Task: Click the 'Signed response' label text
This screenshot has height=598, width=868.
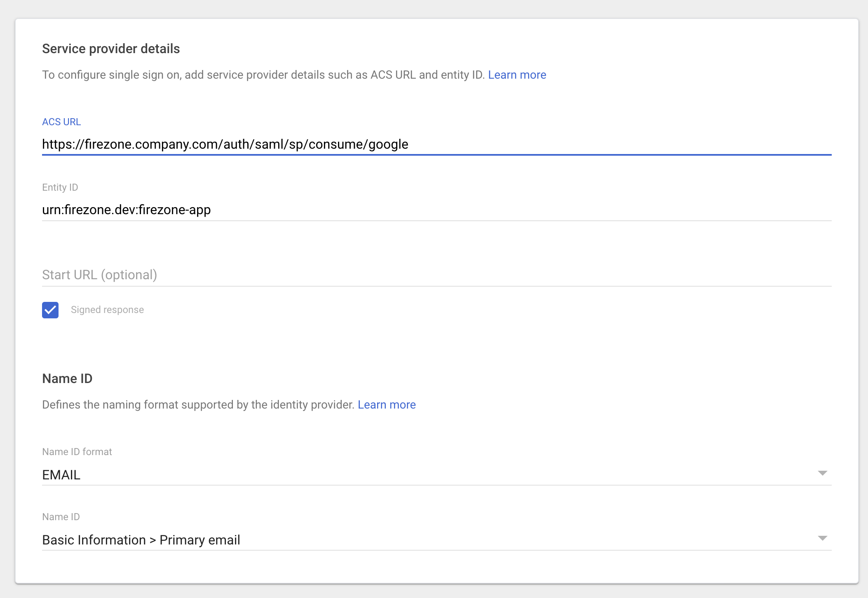Action: [x=107, y=310]
